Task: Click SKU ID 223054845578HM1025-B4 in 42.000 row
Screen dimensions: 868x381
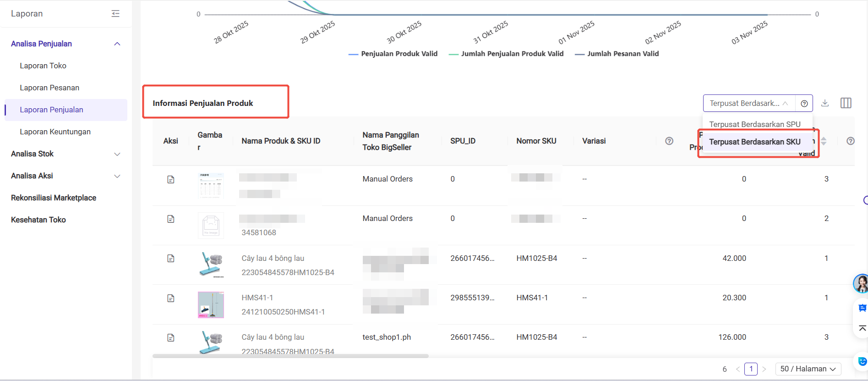Action: [x=288, y=273]
